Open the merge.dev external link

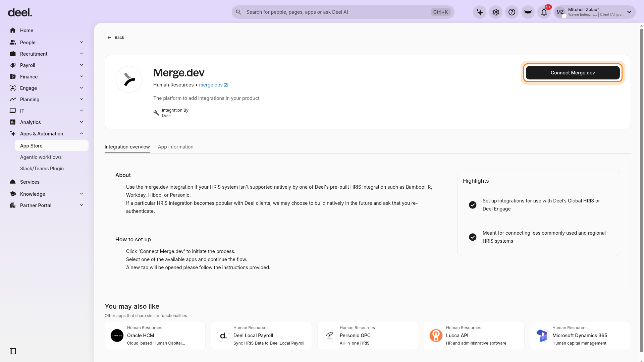(x=213, y=85)
